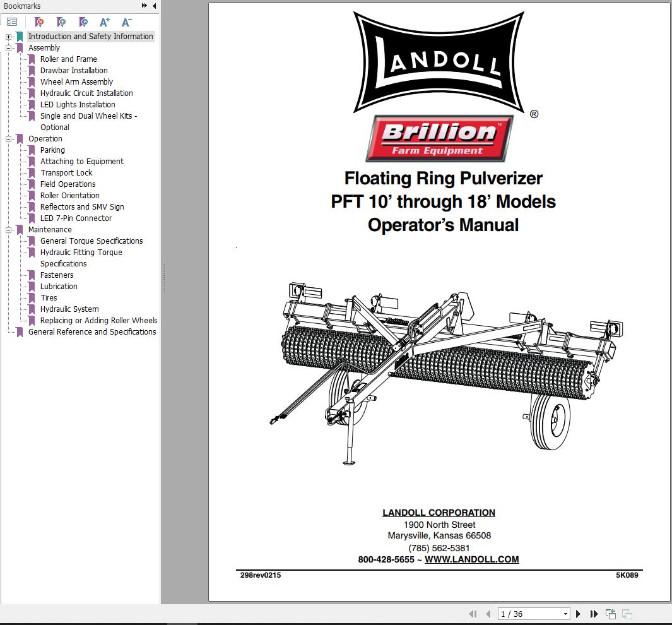Jump to the last page

point(594,613)
